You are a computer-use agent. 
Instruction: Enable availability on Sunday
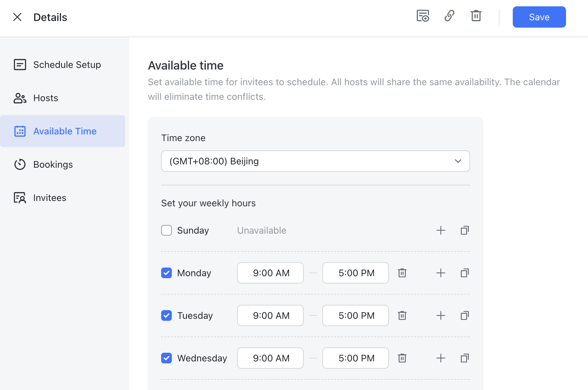pos(166,230)
